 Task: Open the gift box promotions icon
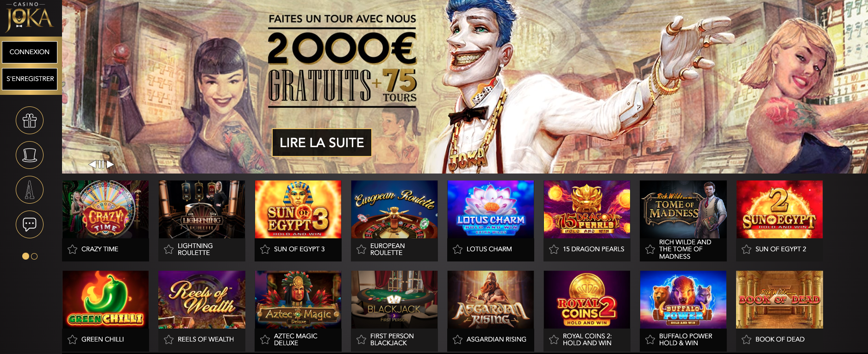(x=30, y=120)
